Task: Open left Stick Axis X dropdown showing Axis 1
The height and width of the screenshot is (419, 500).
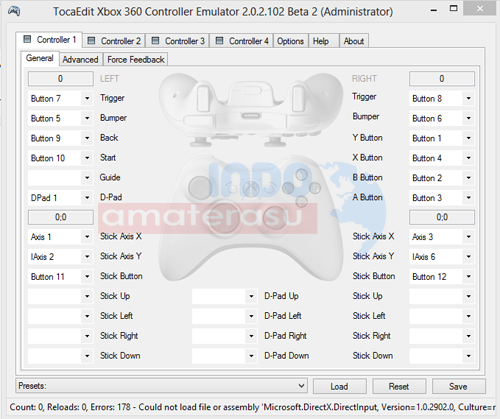Action: [60, 237]
